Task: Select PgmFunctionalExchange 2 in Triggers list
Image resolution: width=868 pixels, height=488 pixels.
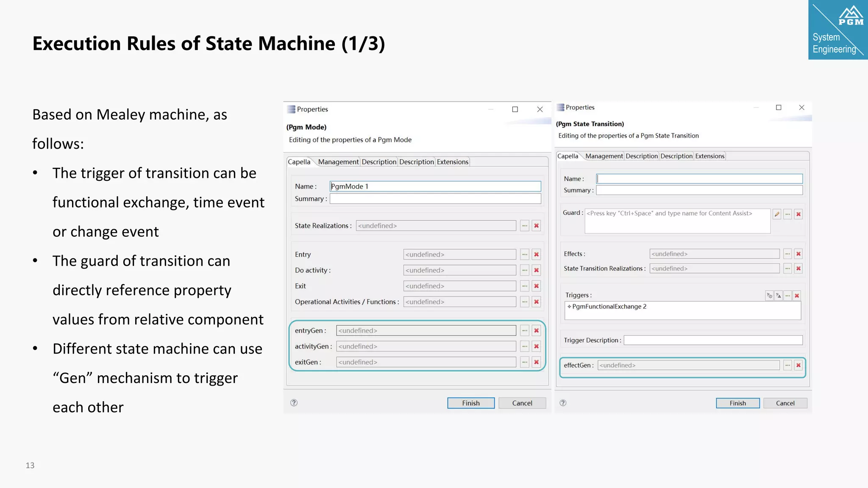Action: pos(609,307)
